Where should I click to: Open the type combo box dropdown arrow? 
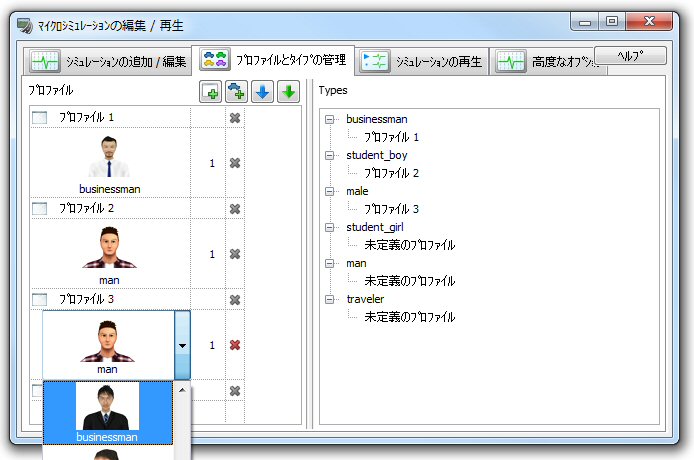click(x=182, y=345)
